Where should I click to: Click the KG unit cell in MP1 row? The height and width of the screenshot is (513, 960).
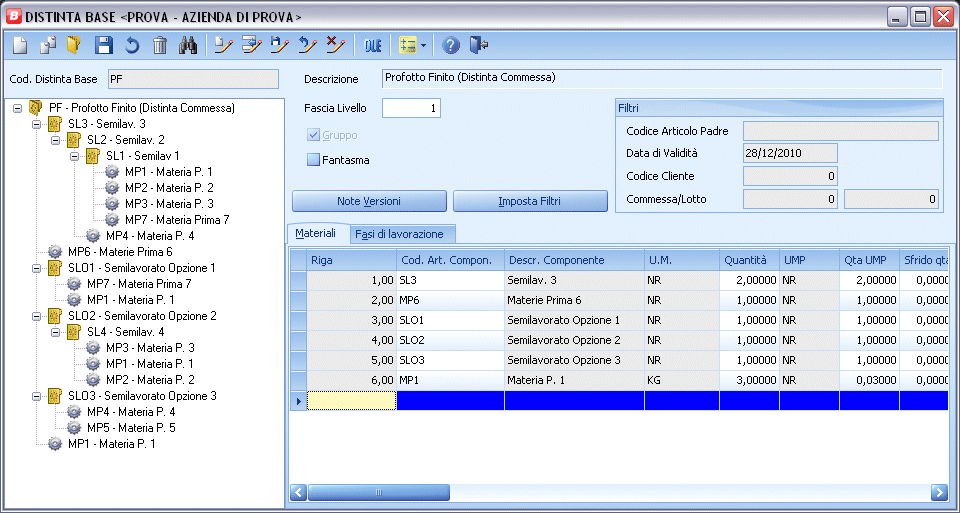pos(682,380)
